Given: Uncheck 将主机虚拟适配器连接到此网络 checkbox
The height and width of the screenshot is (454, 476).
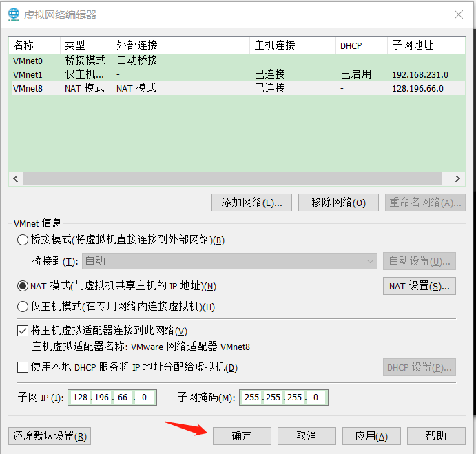Looking at the screenshot, I should point(23,331).
